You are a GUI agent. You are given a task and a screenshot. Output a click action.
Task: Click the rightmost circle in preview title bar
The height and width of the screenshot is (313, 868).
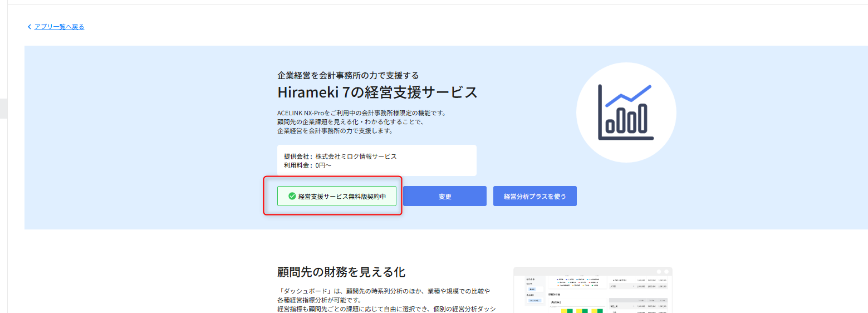click(666, 271)
